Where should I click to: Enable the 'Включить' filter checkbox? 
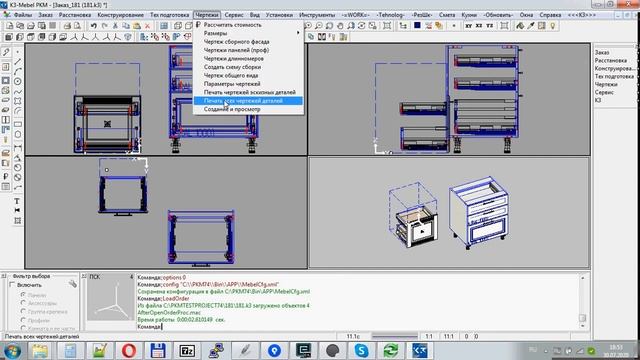click(x=12, y=284)
